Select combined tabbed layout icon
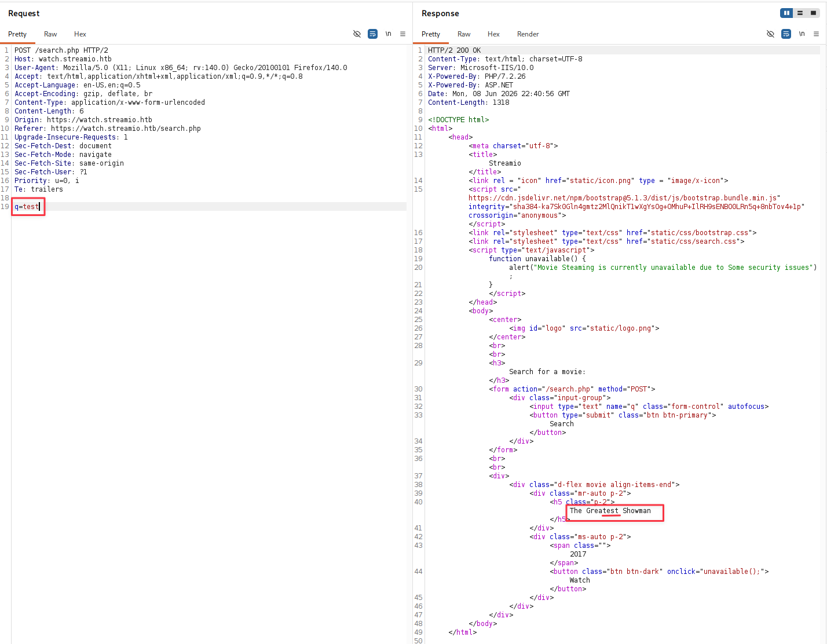The height and width of the screenshot is (644, 827). tap(813, 13)
